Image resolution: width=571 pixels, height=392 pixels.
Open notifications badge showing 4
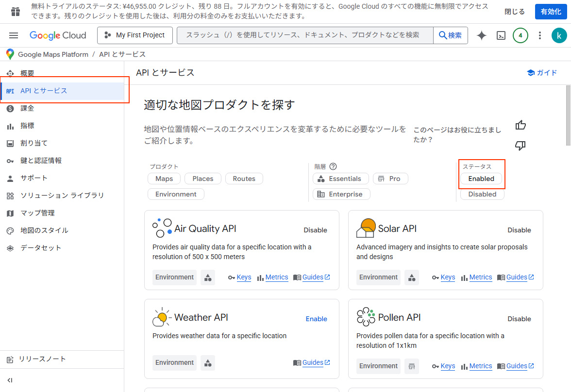coord(521,35)
